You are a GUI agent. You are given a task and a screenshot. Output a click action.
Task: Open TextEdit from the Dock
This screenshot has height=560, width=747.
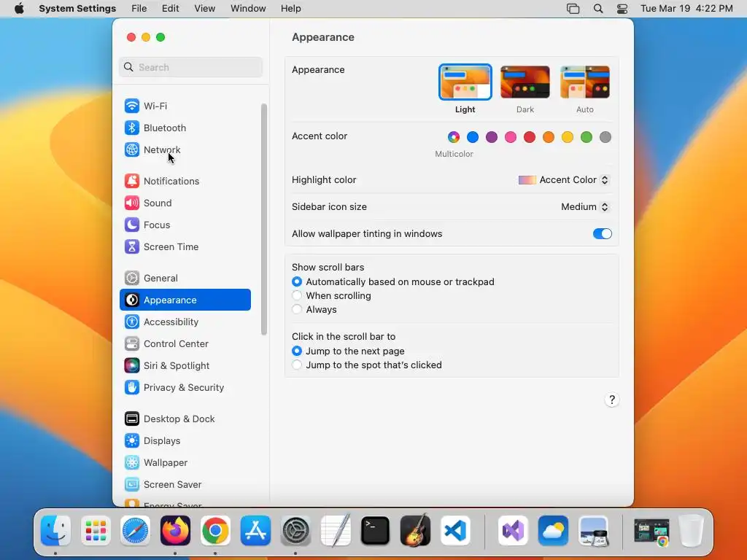[336, 531]
